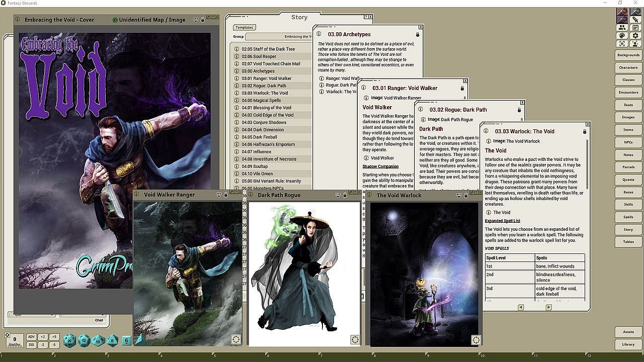Screen dimensions: 644x362
Task: Select the -5 modifier button
Action: click(x=54, y=344)
